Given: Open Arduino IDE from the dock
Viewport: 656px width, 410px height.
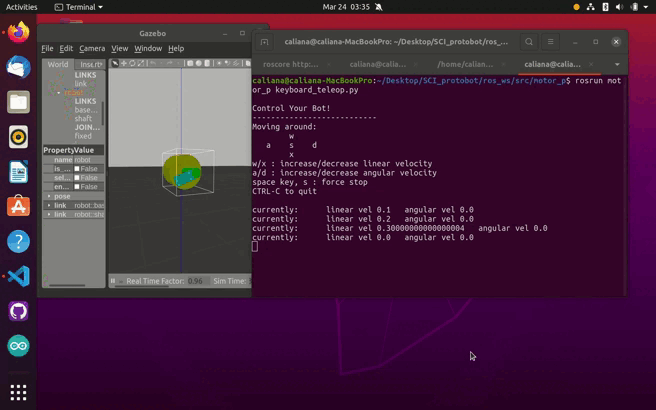Looking at the screenshot, I should (18, 346).
